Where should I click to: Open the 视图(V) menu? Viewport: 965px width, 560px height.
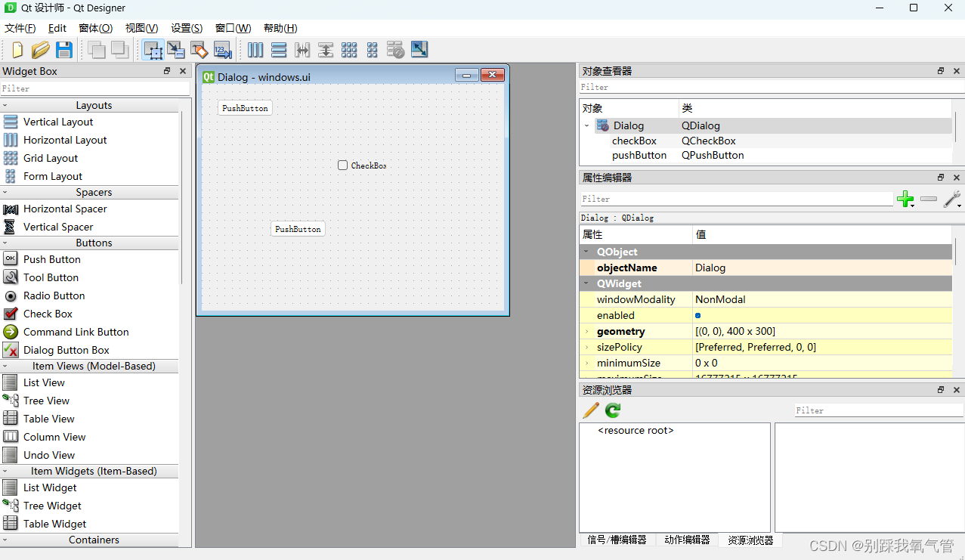(141, 28)
